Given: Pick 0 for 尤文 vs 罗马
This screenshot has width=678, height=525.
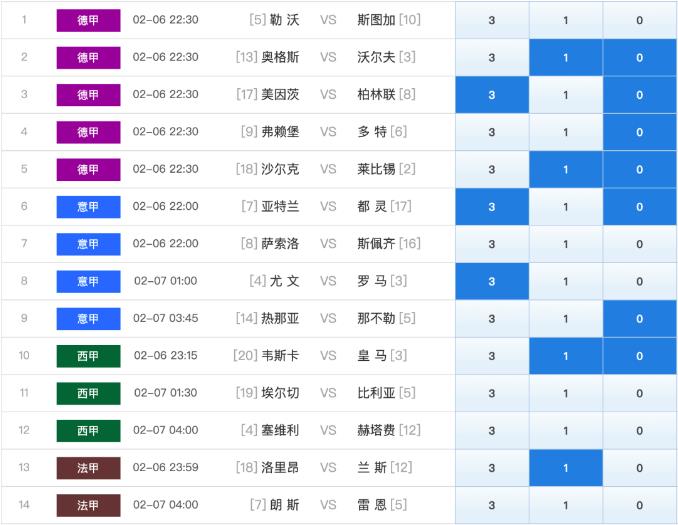Looking at the screenshot, I should [640, 281].
